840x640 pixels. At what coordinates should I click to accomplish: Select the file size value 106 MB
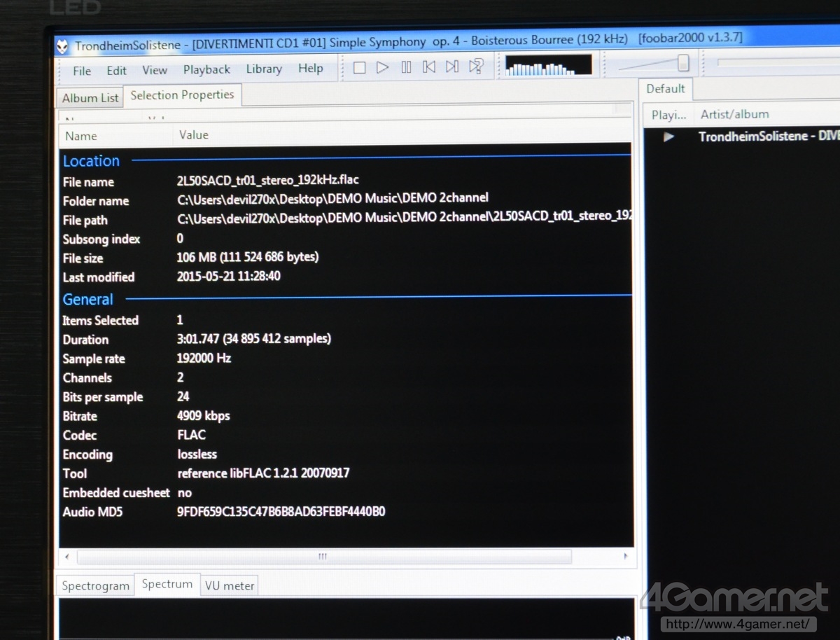tap(248, 257)
